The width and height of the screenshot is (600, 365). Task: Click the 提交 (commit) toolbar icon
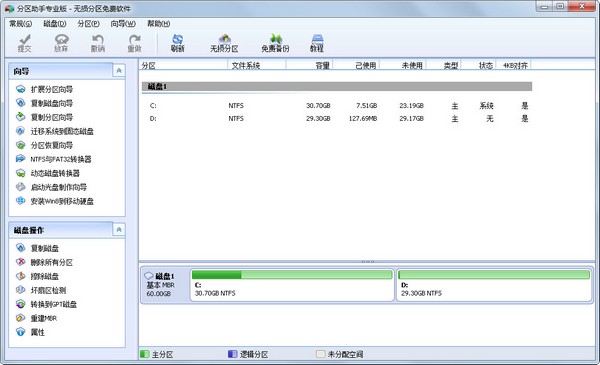[x=24, y=43]
